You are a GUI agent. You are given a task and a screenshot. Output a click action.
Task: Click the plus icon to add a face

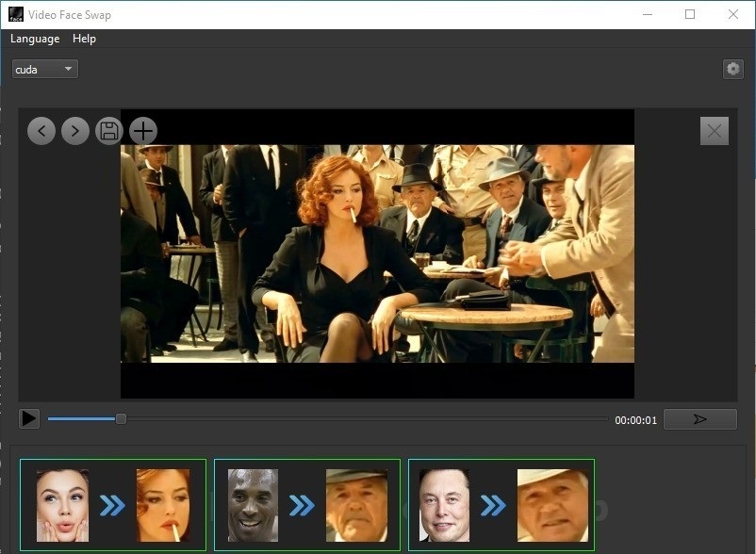tap(143, 131)
